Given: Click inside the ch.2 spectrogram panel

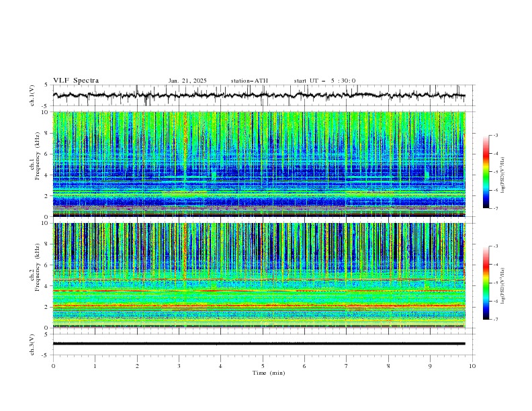Looking at the screenshot, I should (x=259, y=275).
